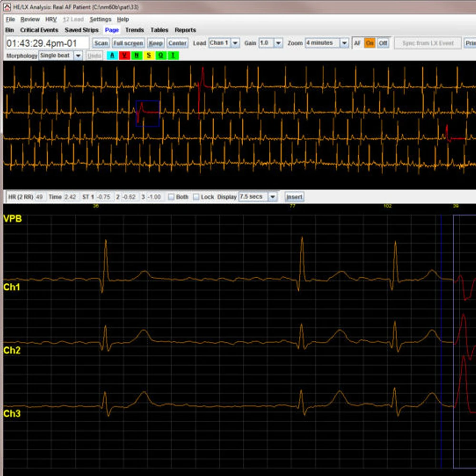
Task: Click the red V beat label button
Action: click(125, 56)
